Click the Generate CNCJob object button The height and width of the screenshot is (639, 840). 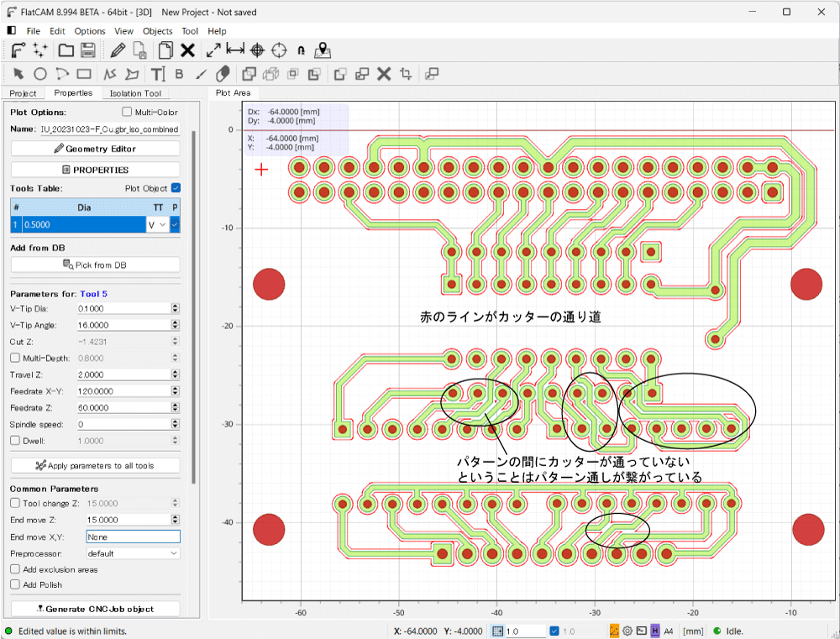tap(95, 609)
